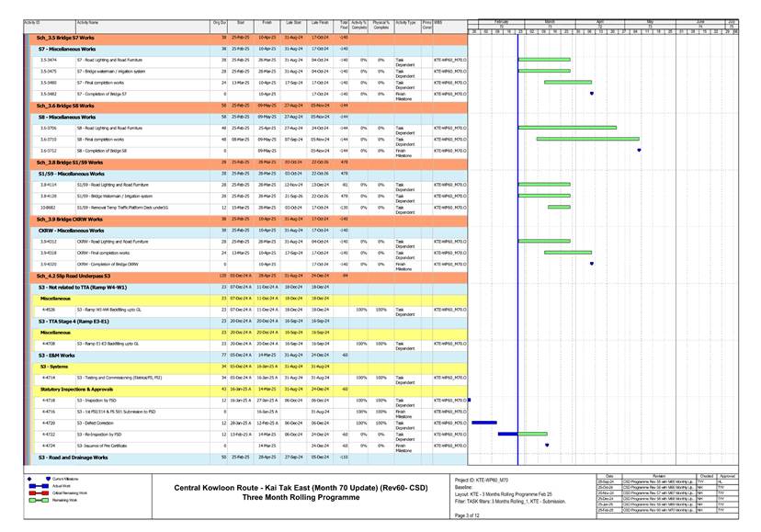Click the March month header in the timescale
Viewport: 761px width, 532px height.
tap(549, 20)
